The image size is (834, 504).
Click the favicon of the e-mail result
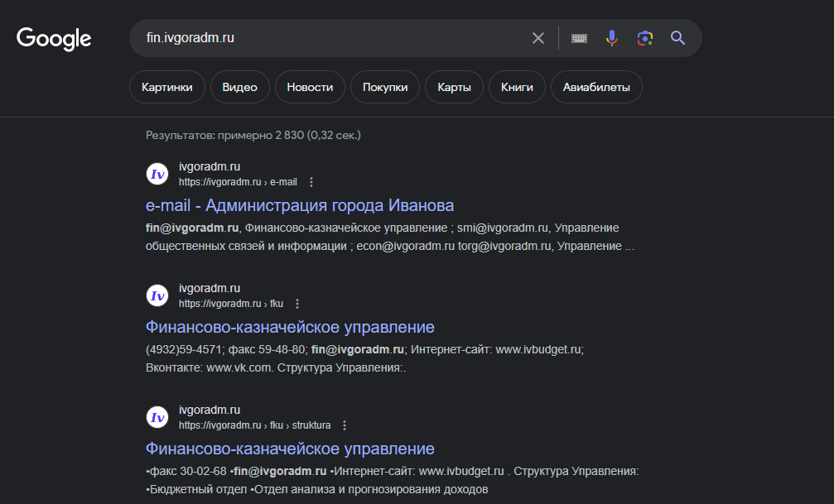[x=157, y=174]
